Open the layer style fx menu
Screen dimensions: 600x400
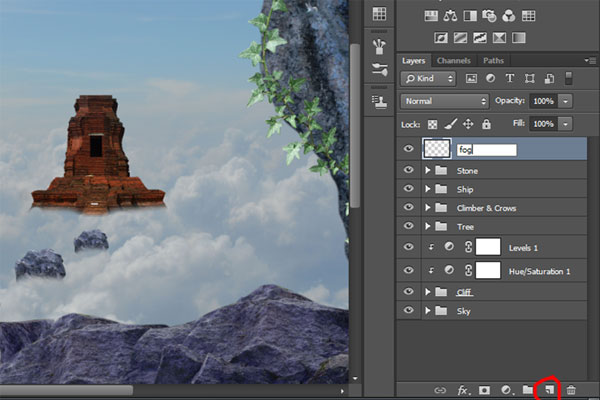click(x=463, y=389)
